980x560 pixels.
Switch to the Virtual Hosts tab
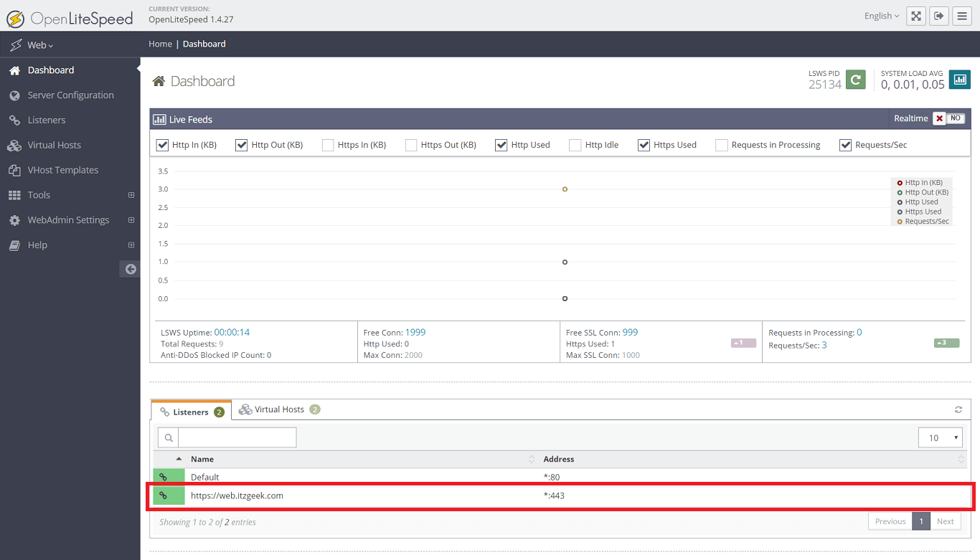pos(280,409)
